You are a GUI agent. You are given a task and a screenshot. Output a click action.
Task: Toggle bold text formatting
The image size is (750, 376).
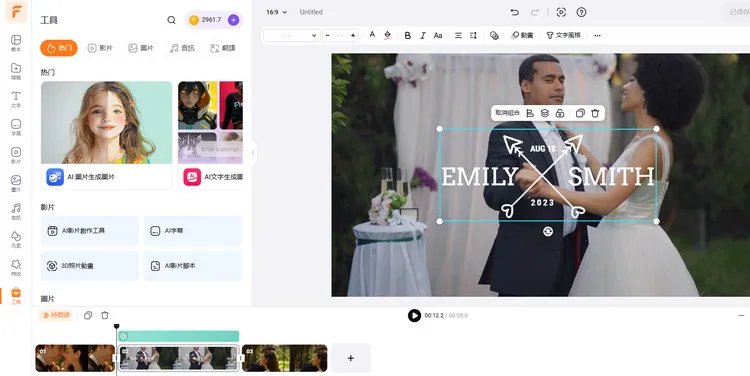point(408,35)
